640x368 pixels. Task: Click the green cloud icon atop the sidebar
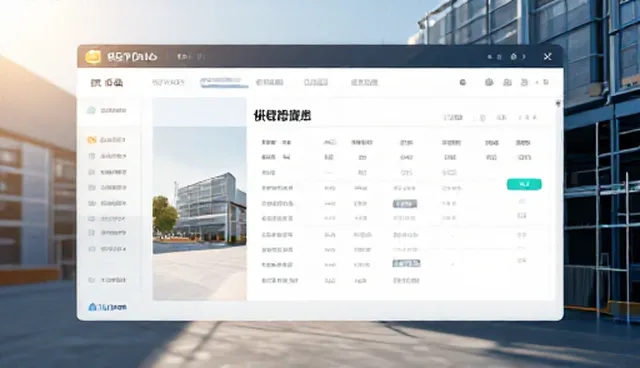(x=91, y=110)
